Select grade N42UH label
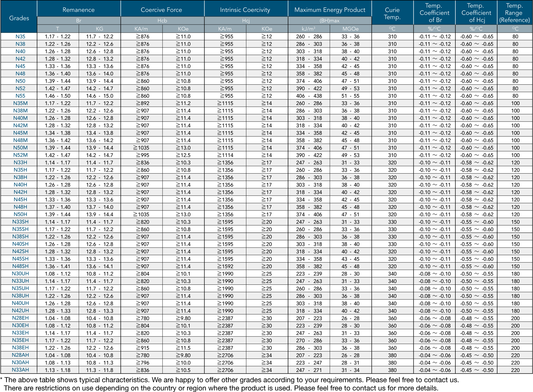This screenshot has height=392, width=533. click(20, 311)
